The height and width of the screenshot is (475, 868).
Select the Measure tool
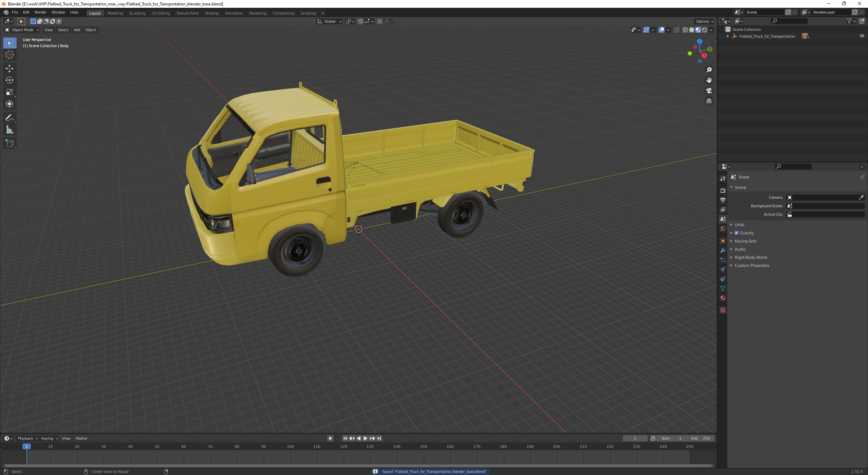click(9, 130)
